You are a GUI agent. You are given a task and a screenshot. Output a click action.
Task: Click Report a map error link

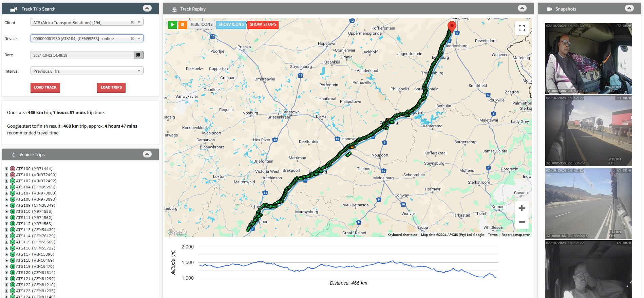point(515,235)
